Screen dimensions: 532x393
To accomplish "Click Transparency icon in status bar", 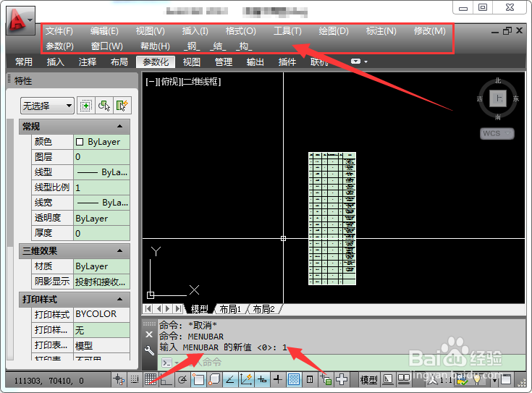I will [x=294, y=379].
